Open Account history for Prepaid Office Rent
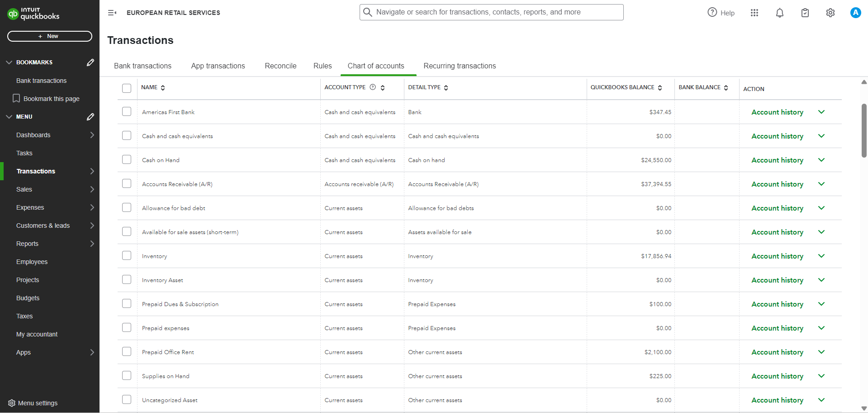 [x=777, y=352]
